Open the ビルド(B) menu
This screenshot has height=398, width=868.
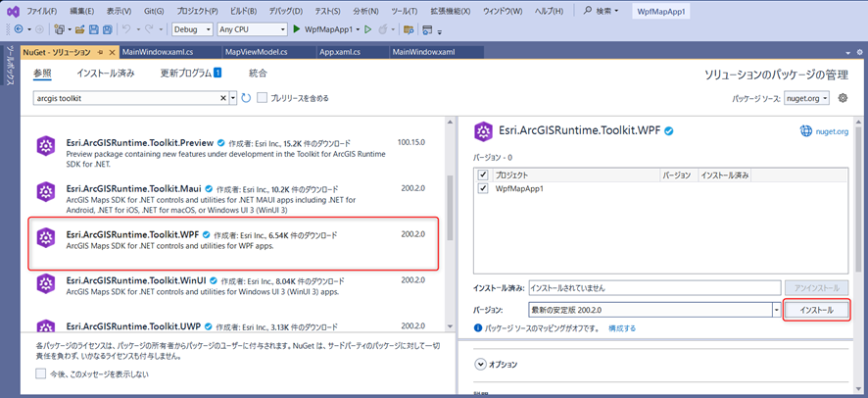coord(243,11)
